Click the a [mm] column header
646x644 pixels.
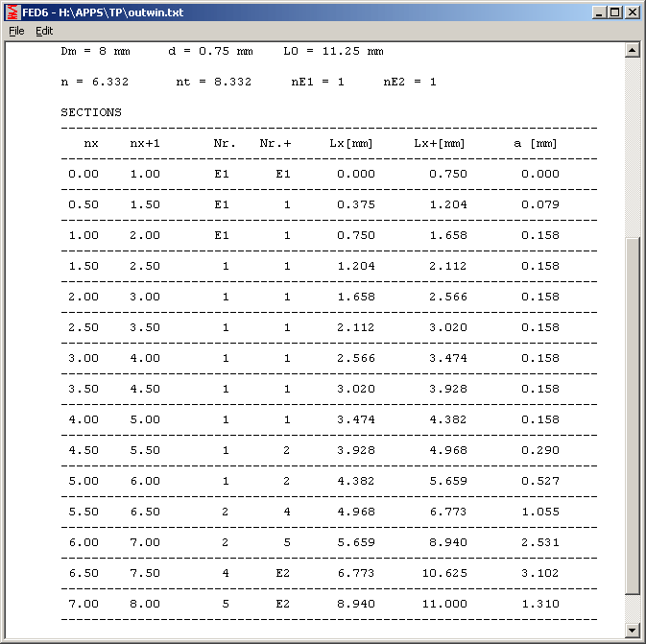coord(535,143)
